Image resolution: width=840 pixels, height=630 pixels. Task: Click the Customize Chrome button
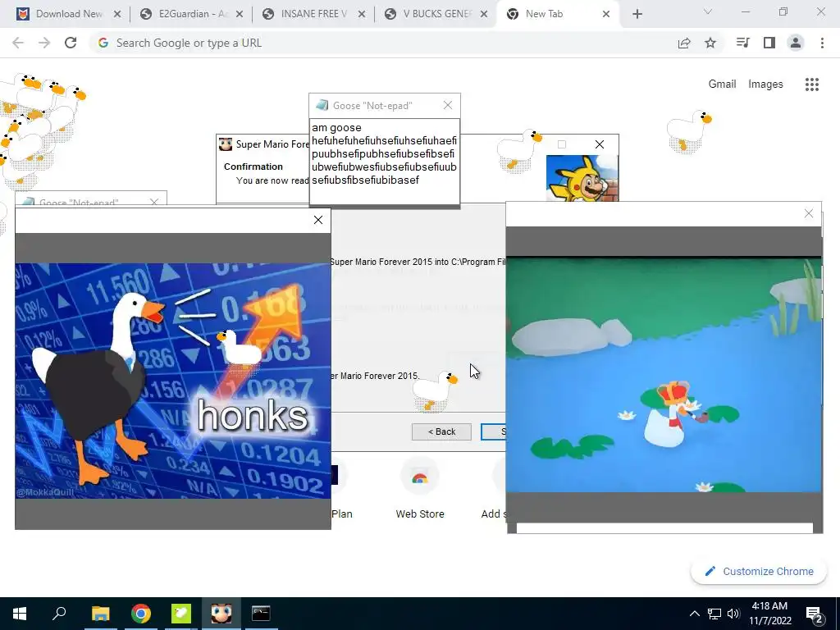[759, 572]
